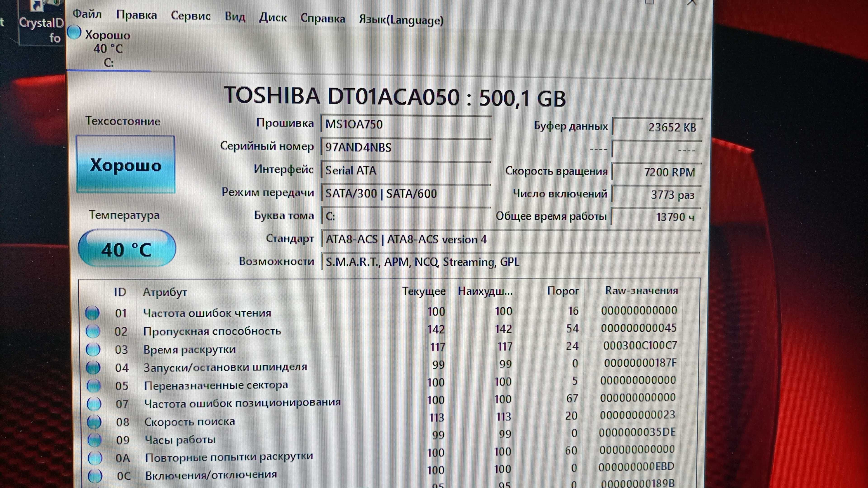Open the Диск menu
This screenshot has height=488, width=868.
[x=273, y=18]
